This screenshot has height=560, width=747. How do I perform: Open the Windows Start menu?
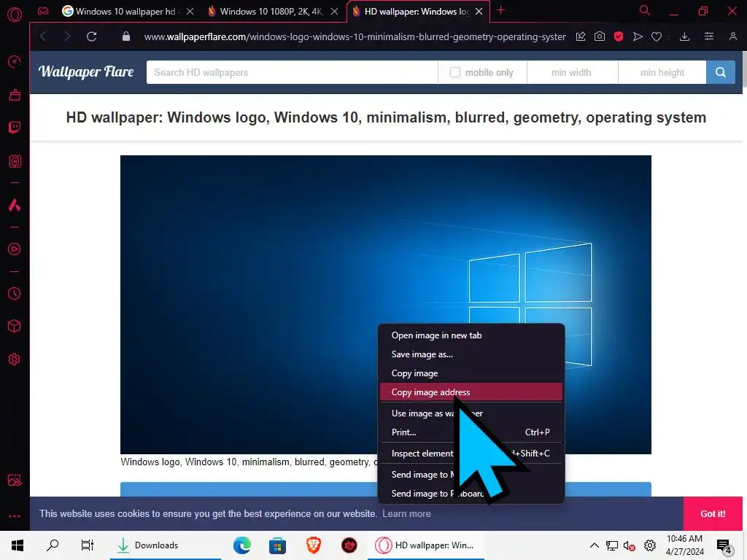point(18,545)
